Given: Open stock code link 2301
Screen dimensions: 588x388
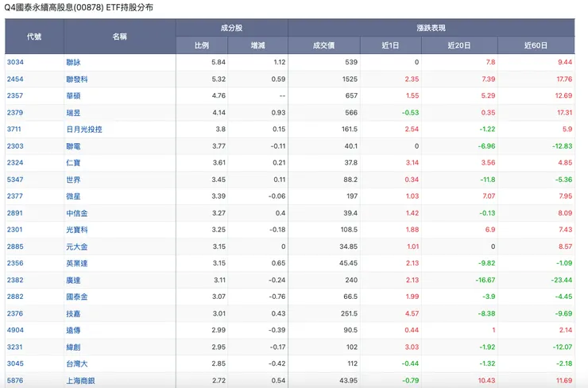Looking at the screenshot, I should point(15,229).
